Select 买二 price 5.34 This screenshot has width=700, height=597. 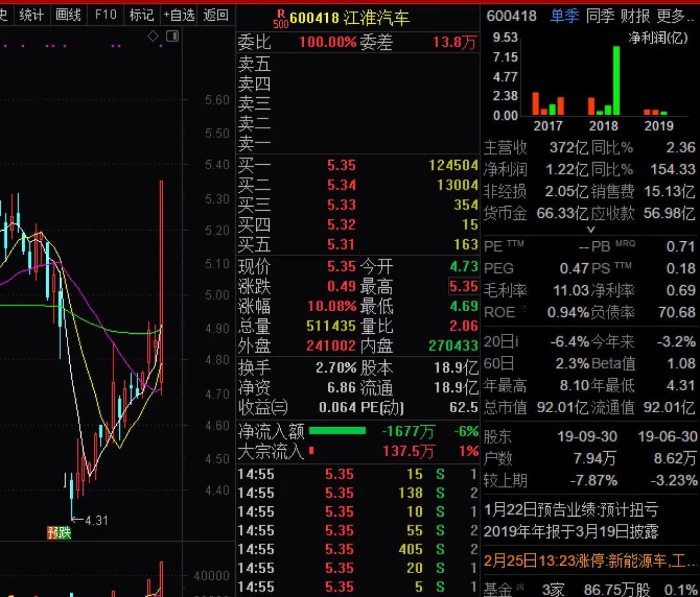point(342,185)
